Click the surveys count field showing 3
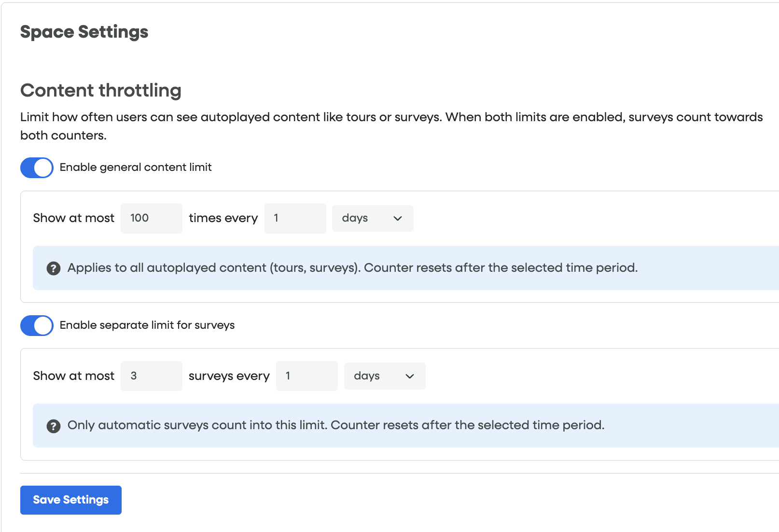Screen dimensions: 779x532 [151, 376]
